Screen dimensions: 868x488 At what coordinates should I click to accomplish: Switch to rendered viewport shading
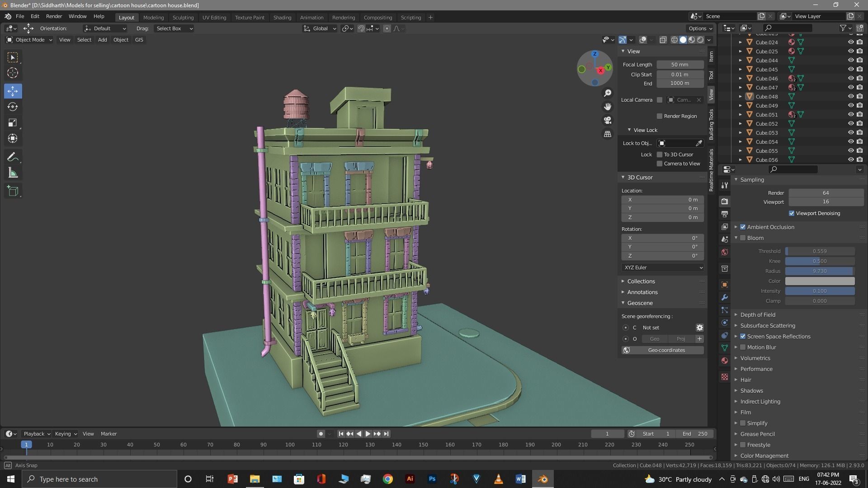pyautogui.click(x=700, y=40)
